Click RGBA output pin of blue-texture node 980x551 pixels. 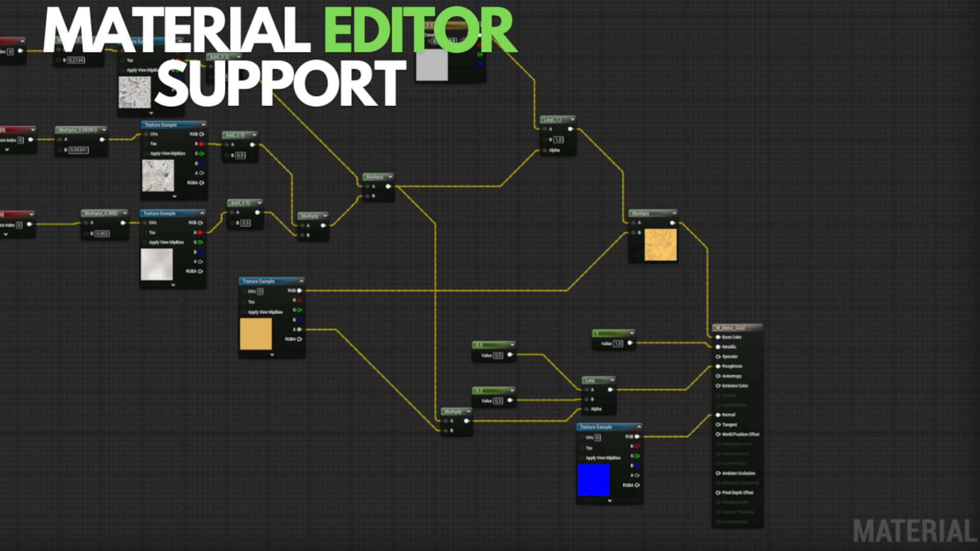(637, 485)
